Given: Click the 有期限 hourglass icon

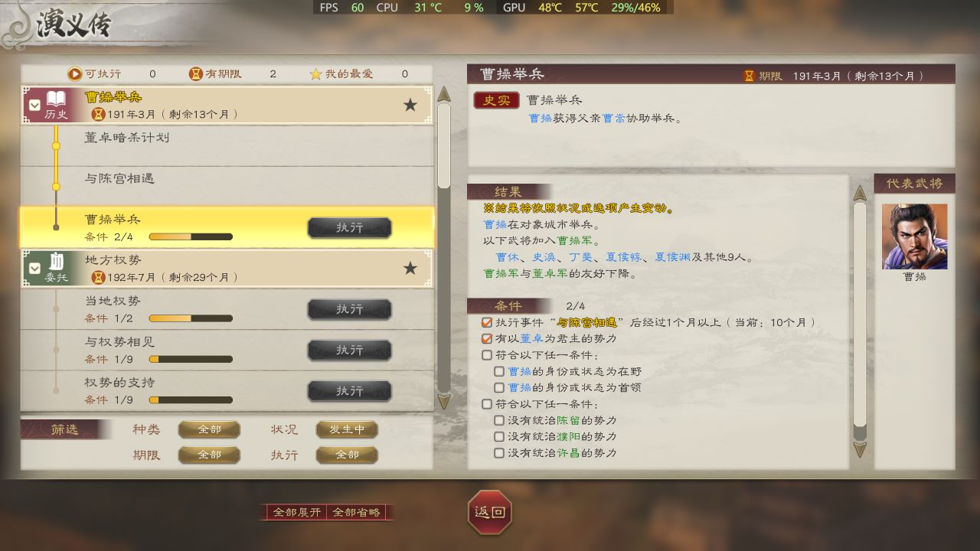Looking at the screenshot, I should tap(196, 74).
